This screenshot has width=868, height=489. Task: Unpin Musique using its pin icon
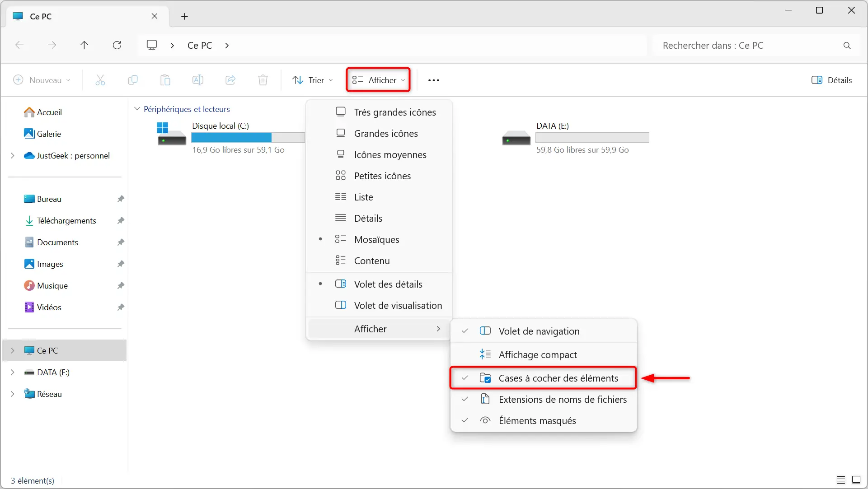121,286
